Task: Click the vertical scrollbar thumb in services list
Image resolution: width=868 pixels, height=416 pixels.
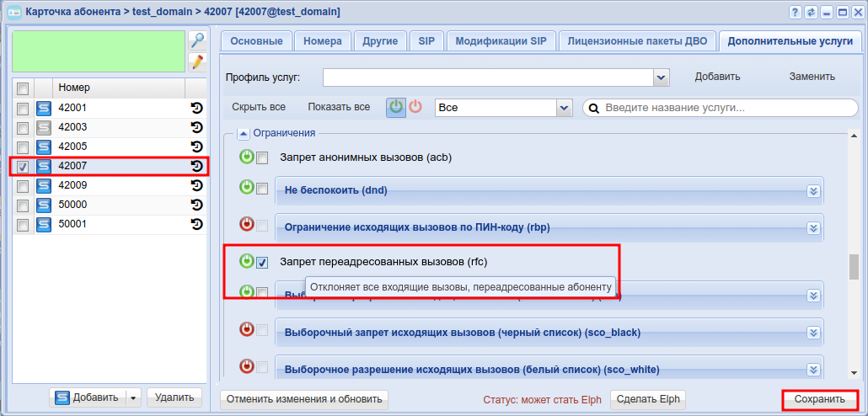Action: (x=854, y=269)
